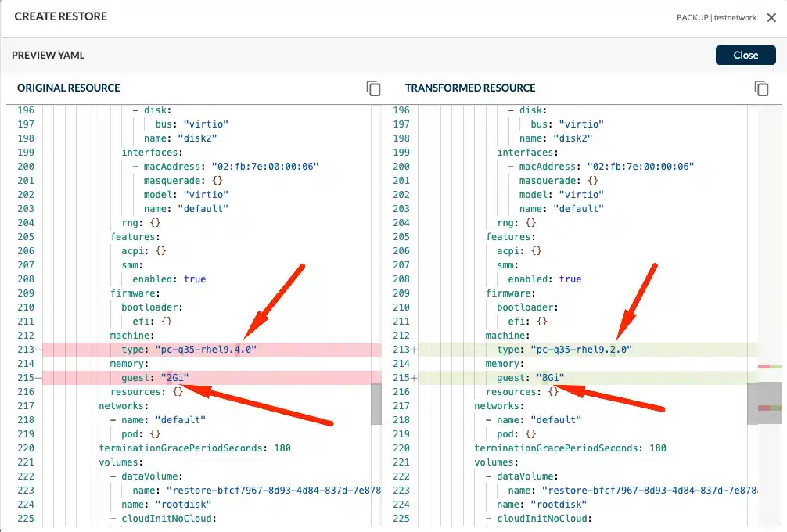This screenshot has width=787, height=532.
Task: Click the transformed pane scrollbar thumb
Action: click(752, 403)
